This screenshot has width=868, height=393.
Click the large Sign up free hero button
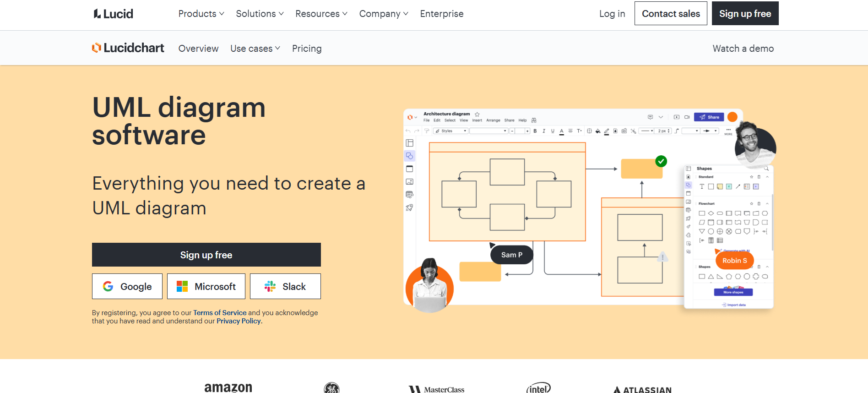click(206, 255)
